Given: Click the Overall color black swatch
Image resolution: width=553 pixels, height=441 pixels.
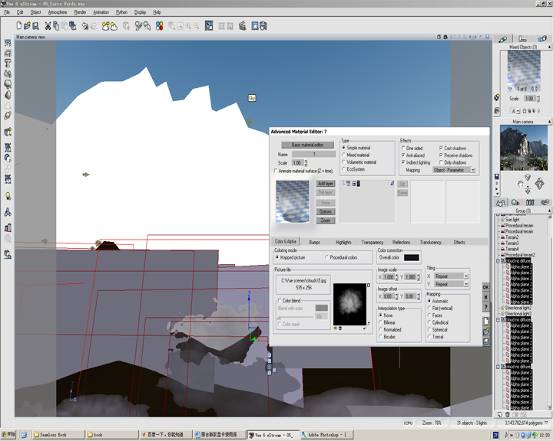Looking at the screenshot, I should pos(411,258).
